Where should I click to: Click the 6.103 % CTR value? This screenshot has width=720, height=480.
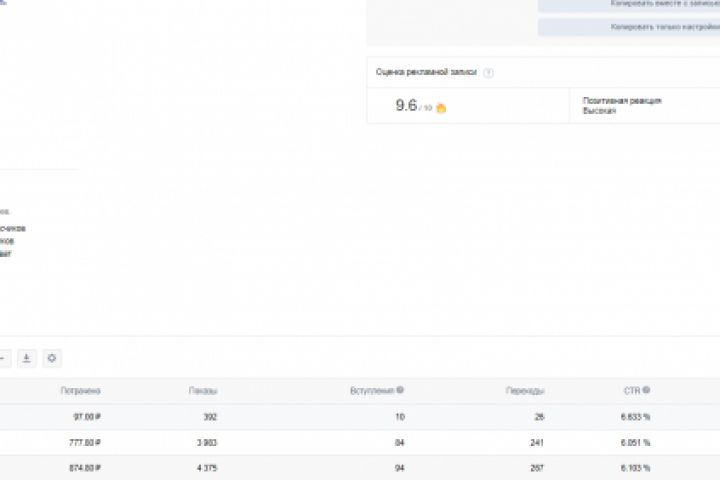point(636,468)
